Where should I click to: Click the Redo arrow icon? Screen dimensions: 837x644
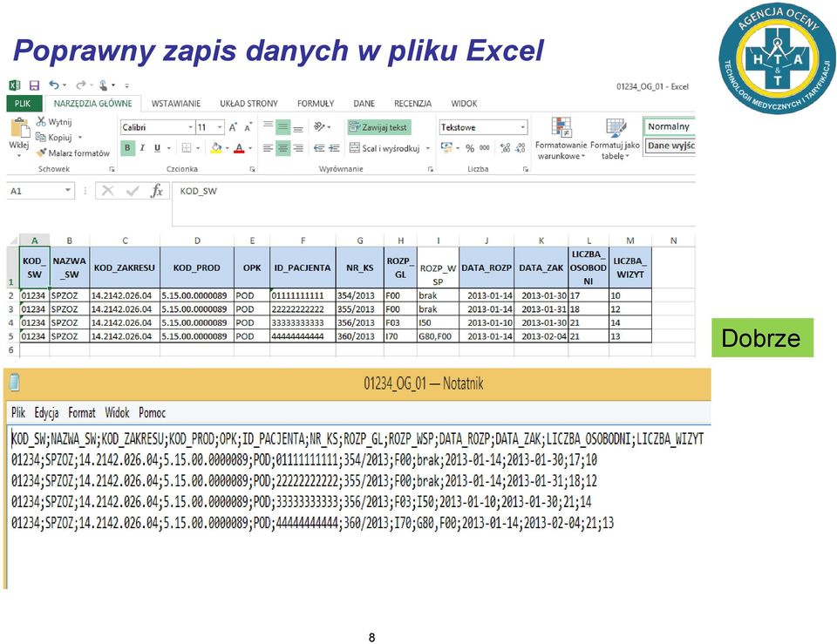(81, 85)
